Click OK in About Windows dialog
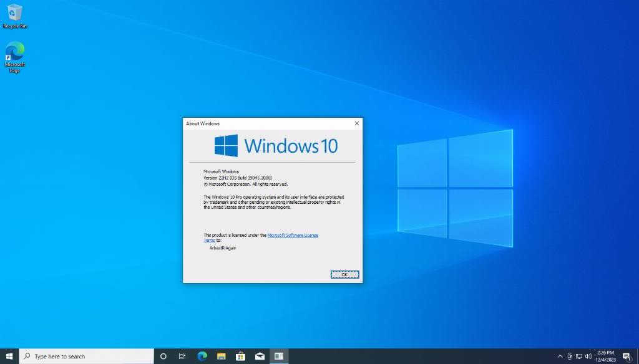Viewport: 639px width, 364px height. click(x=344, y=274)
